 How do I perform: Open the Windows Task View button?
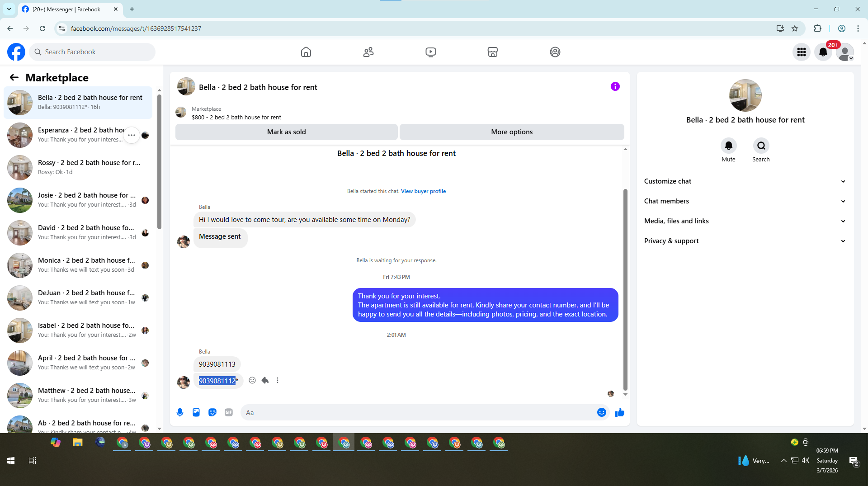pyautogui.click(x=32, y=461)
